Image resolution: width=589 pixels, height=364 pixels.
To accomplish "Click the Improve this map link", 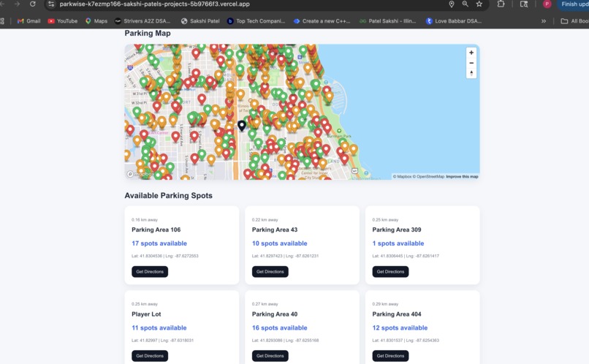I will 462,177.
